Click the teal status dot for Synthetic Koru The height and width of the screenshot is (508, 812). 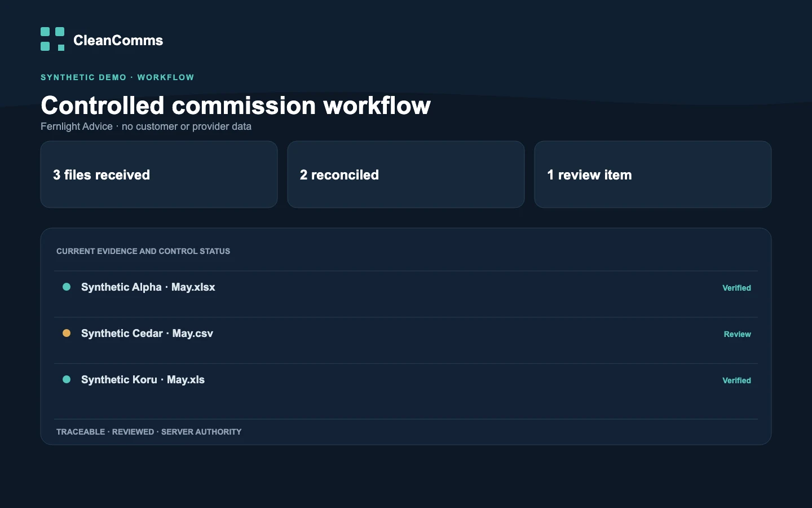pyautogui.click(x=67, y=379)
